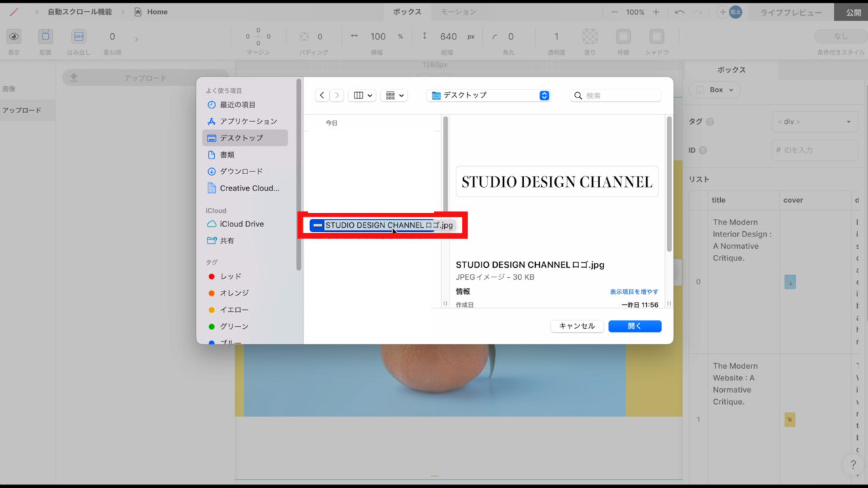
Task: Open the group-by grid dropdown
Action: 394,96
